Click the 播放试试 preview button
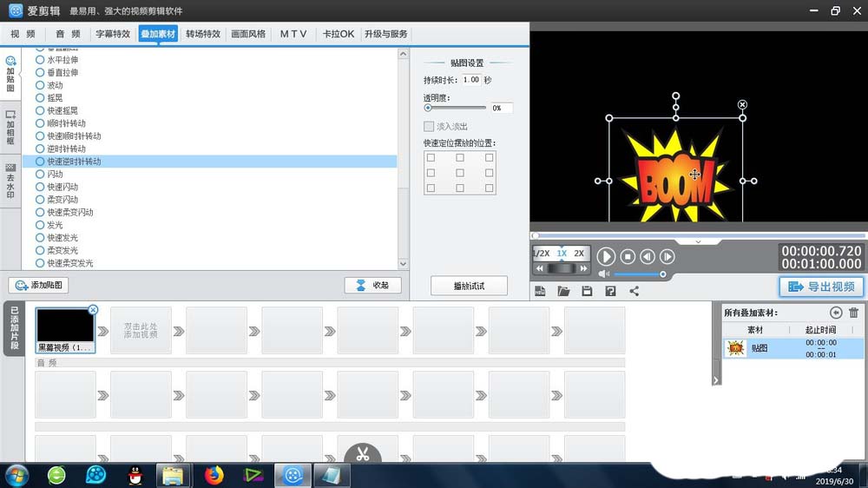868x488 pixels. (469, 286)
